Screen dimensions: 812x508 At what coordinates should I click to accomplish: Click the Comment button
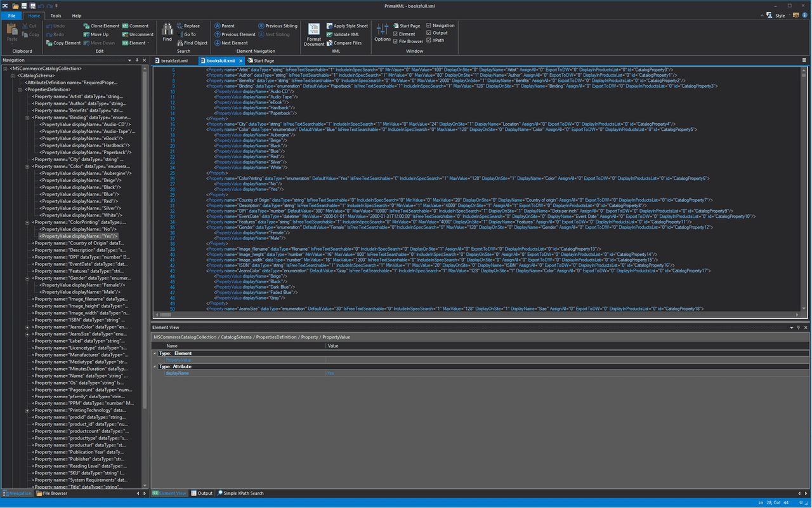coord(136,26)
